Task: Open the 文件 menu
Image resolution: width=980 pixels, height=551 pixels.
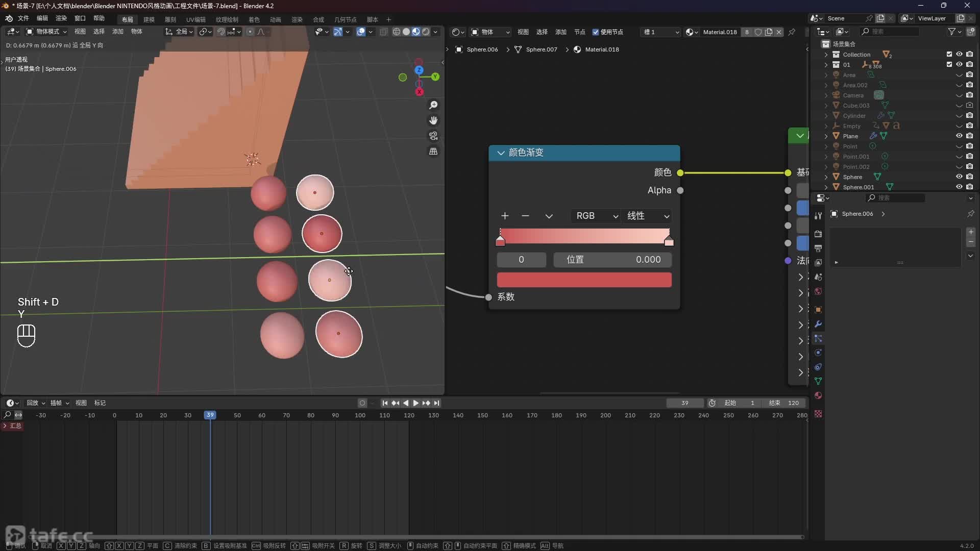Action: (x=23, y=18)
